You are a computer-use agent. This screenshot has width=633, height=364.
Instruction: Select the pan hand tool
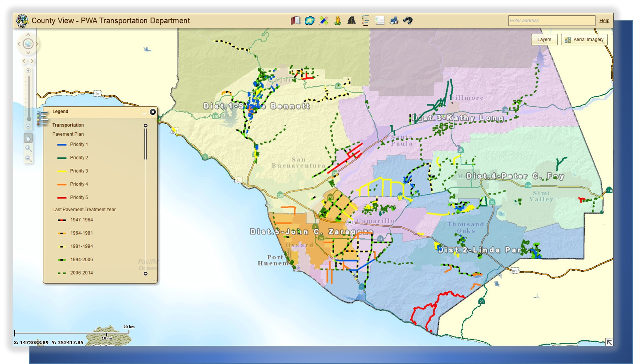coord(28,138)
